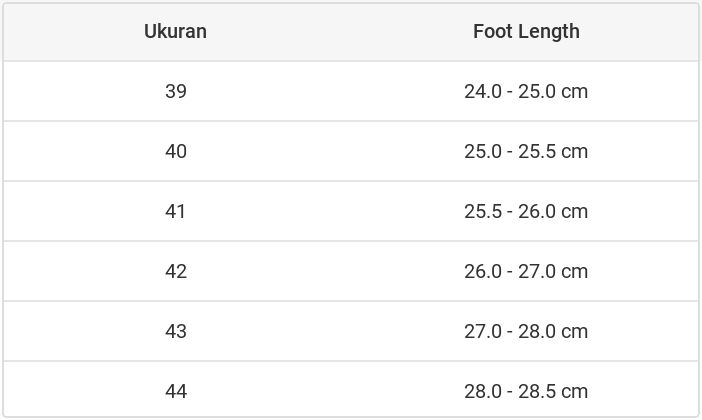Select size 39 in Ukuran column

coord(176,91)
